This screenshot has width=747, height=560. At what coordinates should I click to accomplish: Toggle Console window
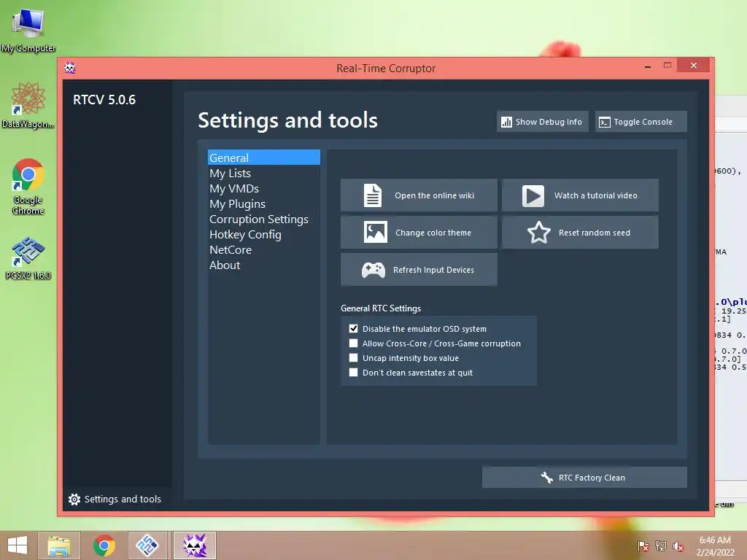click(640, 122)
